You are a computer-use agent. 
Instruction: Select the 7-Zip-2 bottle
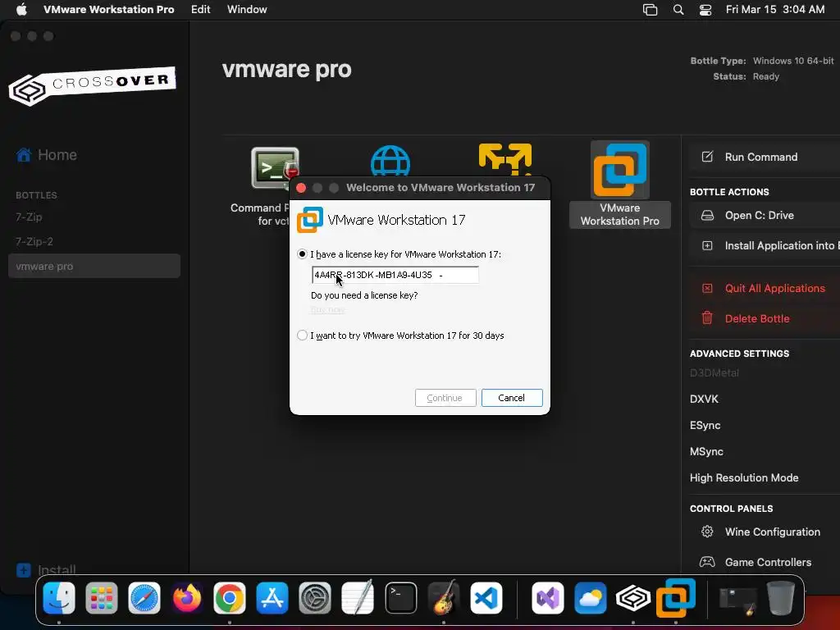coord(34,242)
